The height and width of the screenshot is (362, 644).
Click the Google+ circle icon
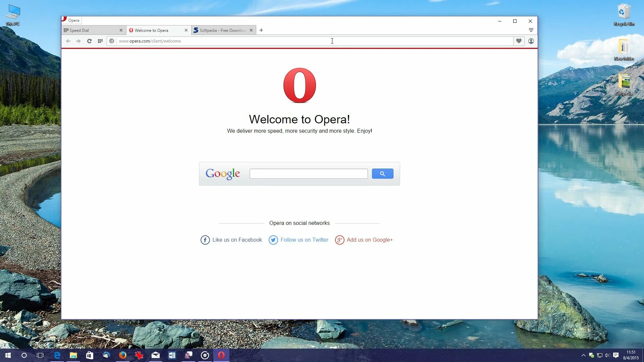(340, 240)
